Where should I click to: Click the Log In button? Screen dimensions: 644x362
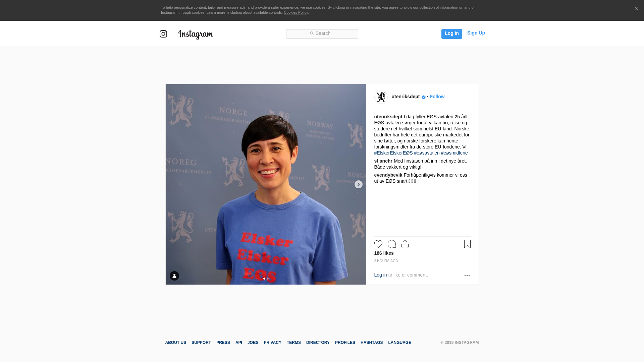coord(452,34)
